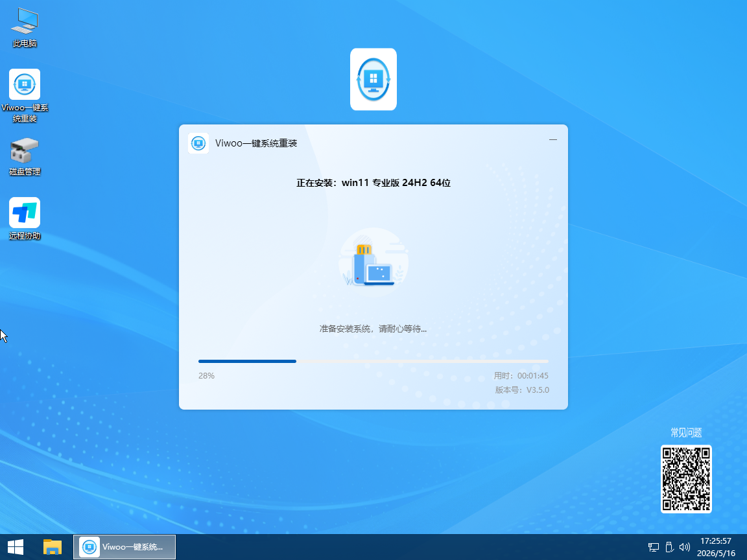Open the 磁盘管理 desktop icon
This screenshot has height=560, width=747.
[x=25, y=157]
